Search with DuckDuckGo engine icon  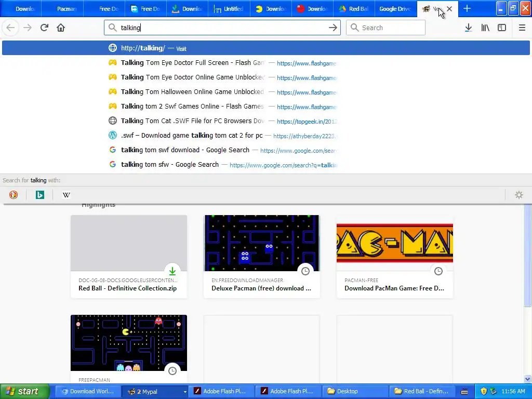13,195
